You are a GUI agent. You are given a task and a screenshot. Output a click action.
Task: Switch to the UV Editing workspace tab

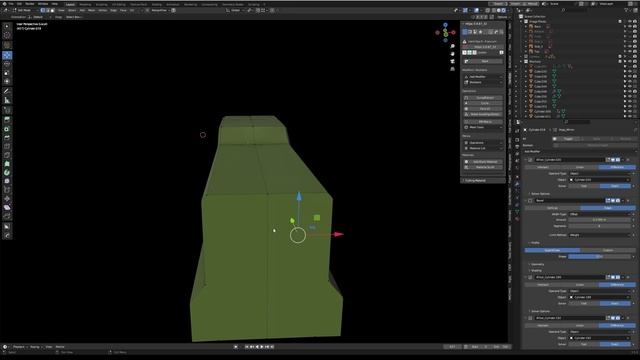point(119,4)
